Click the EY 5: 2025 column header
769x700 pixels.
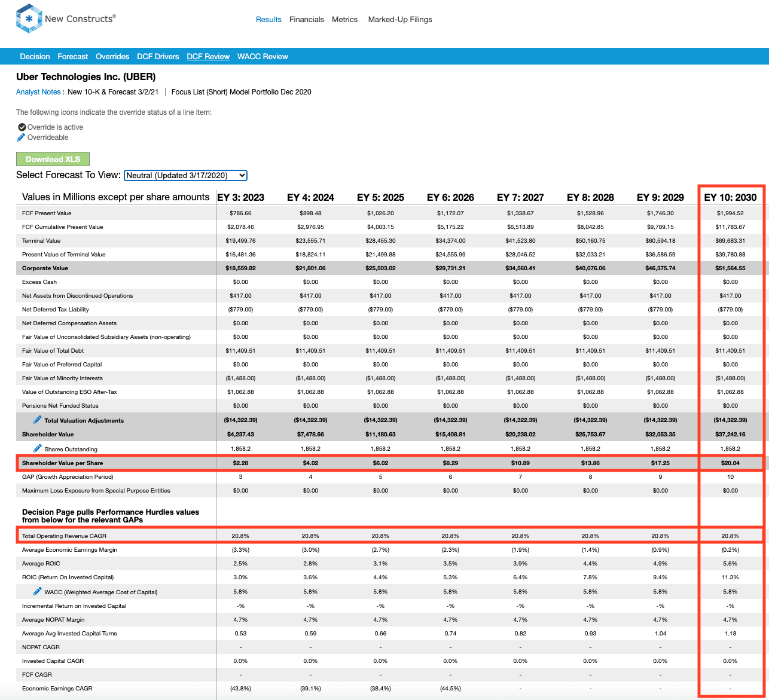click(x=380, y=197)
